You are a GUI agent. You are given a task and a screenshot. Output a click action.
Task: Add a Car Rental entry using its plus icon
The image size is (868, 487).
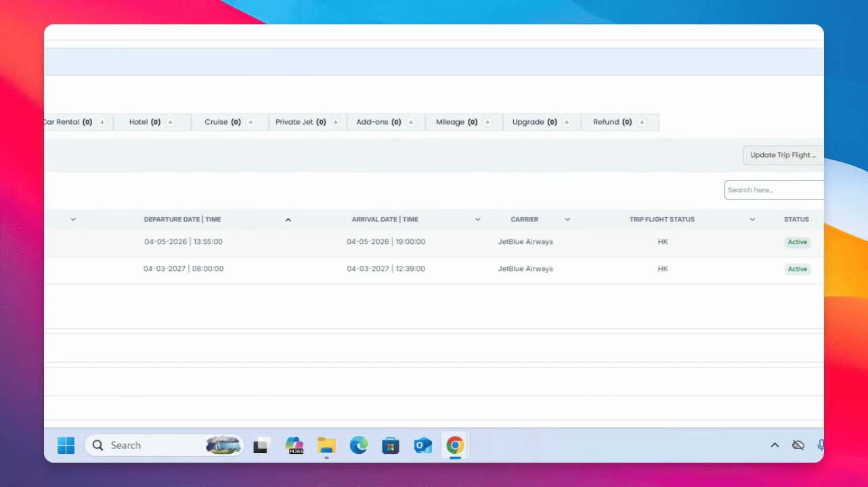click(x=102, y=122)
